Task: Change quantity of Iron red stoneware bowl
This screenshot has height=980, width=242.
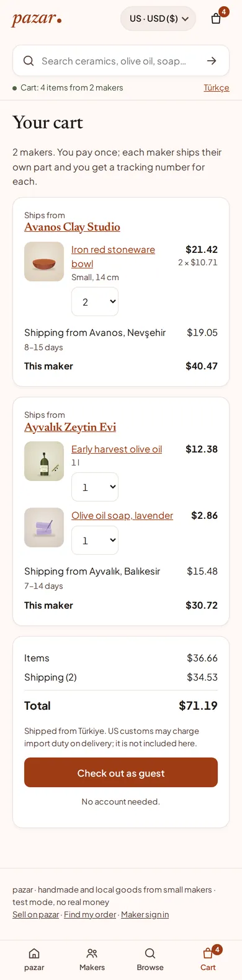Action: pos(95,302)
